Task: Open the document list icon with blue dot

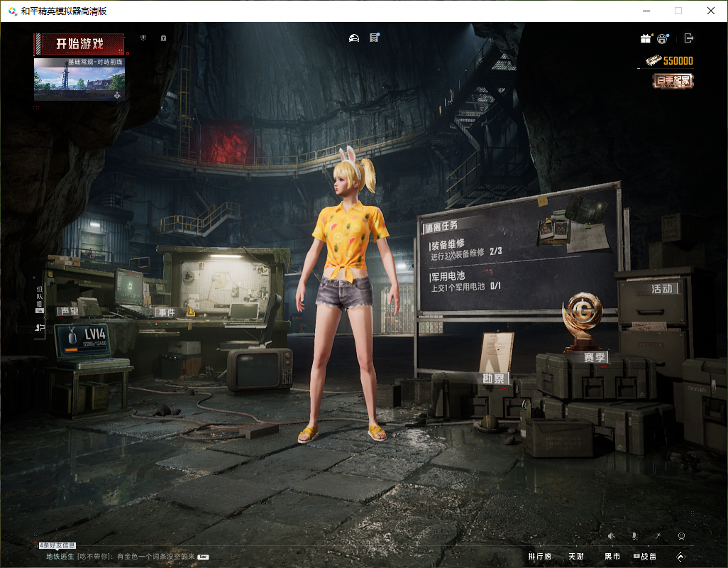Action: coord(374,38)
